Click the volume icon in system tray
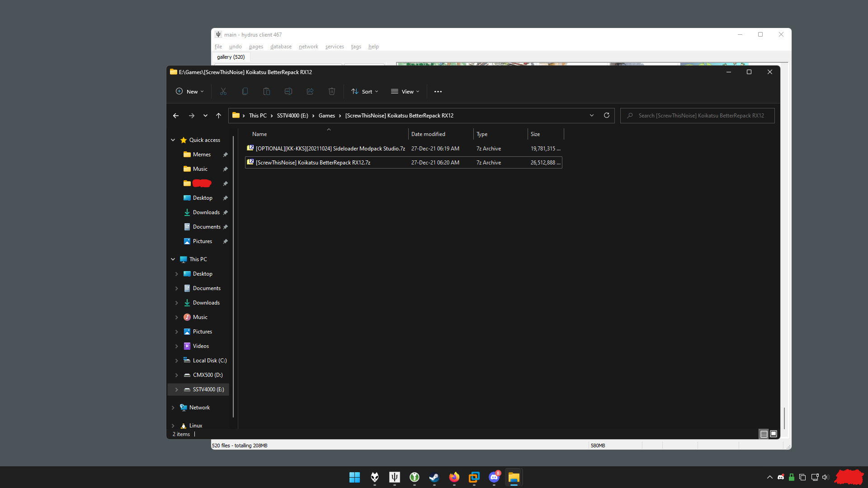The height and width of the screenshot is (488, 868). pyautogui.click(x=826, y=477)
